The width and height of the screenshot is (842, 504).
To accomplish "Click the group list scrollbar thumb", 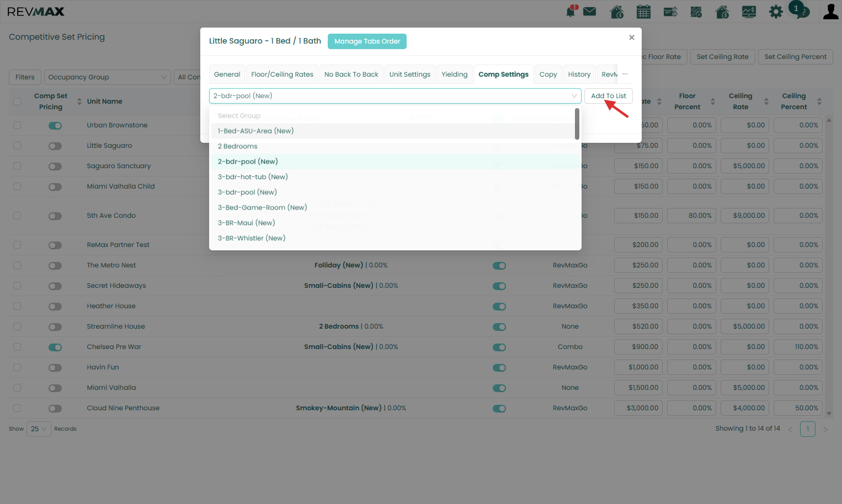I will coord(577,124).
